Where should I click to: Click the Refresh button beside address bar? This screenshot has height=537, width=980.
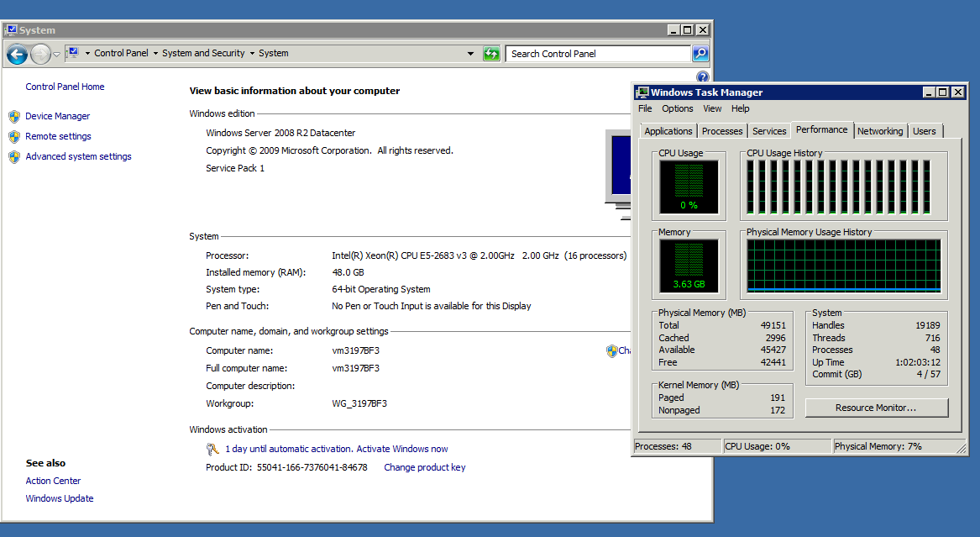[x=491, y=54]
